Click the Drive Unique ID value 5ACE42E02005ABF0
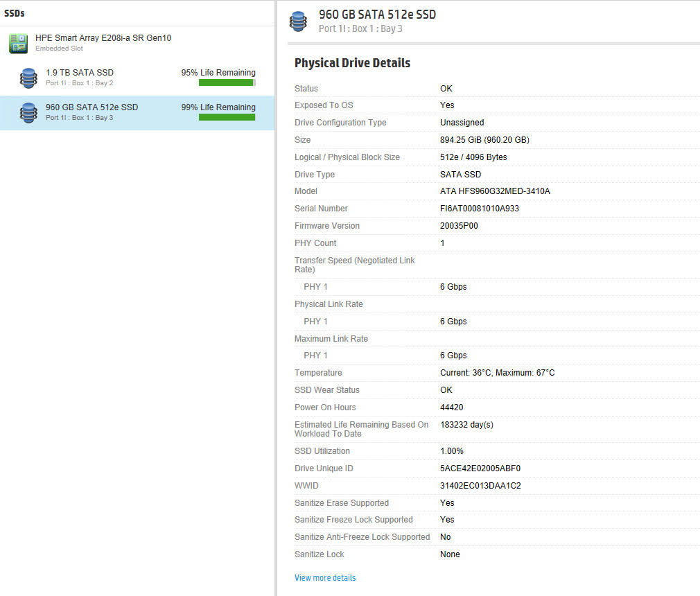 [x=480, y=468]
